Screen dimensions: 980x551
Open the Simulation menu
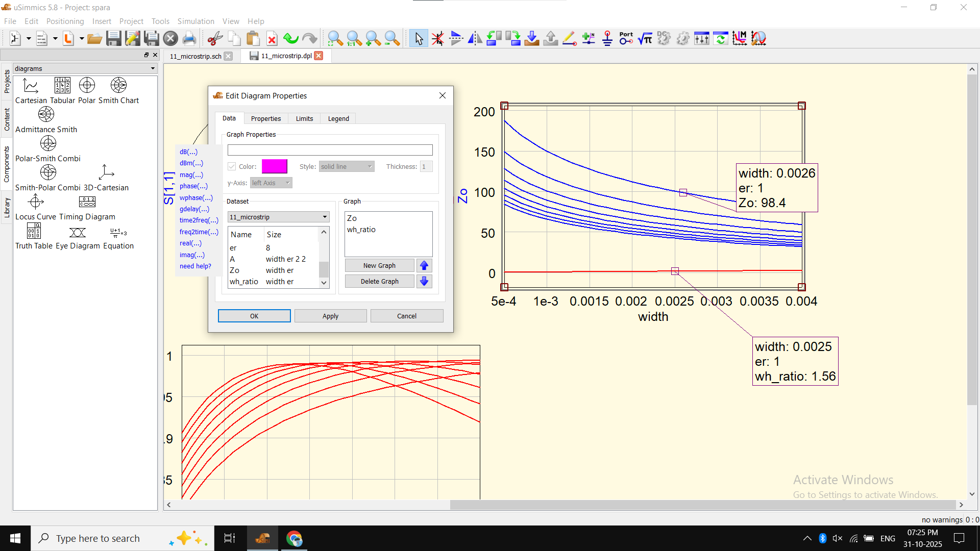(195, 21)
